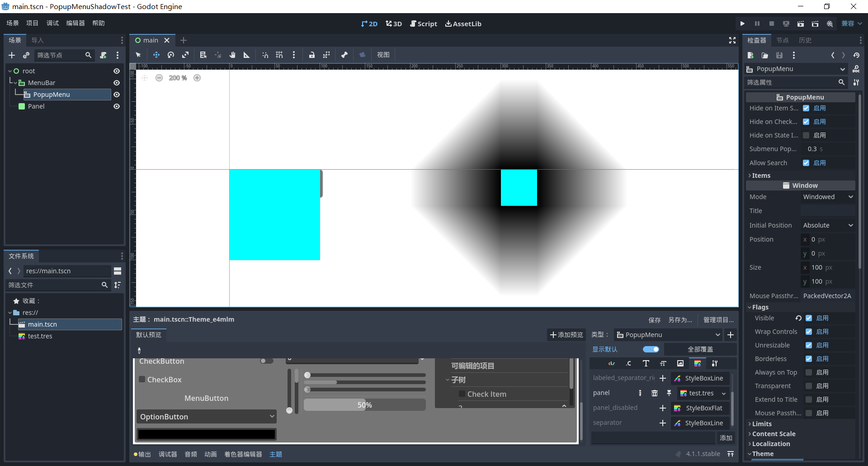
Task: Click the 添加预览 button
Action: coord(566,335)
